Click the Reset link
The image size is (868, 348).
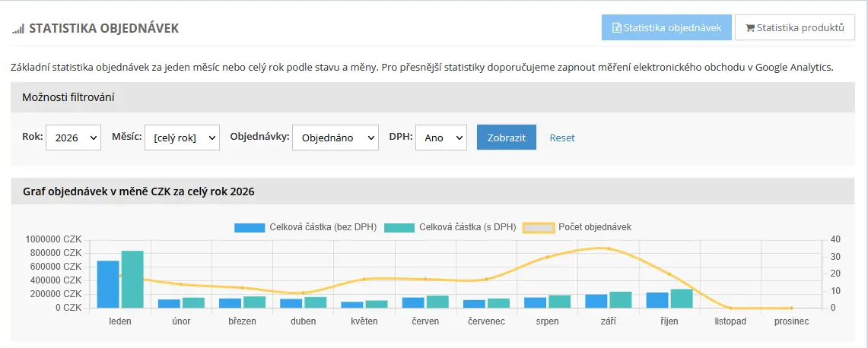click(x=562, y=138)
